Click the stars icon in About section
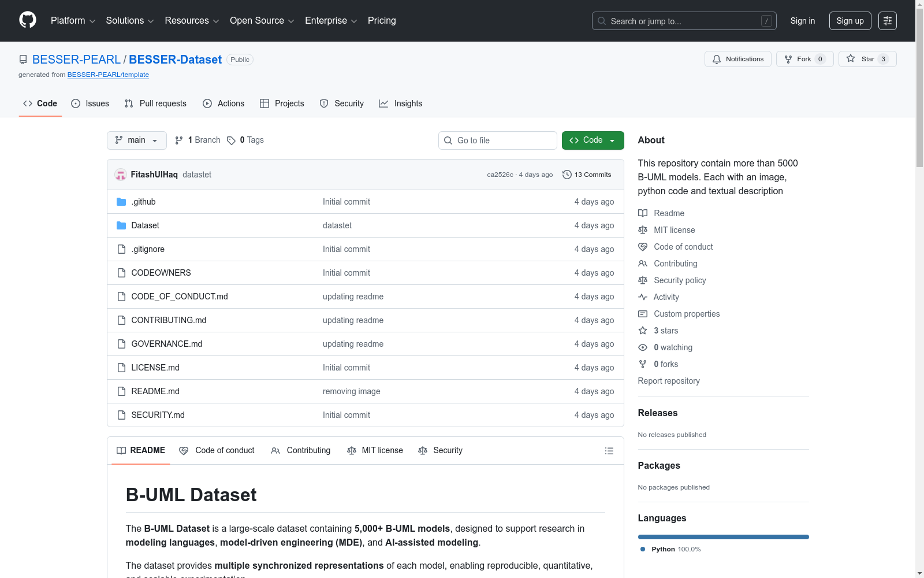This screenshot has width=924, height=578. point(643,331)
